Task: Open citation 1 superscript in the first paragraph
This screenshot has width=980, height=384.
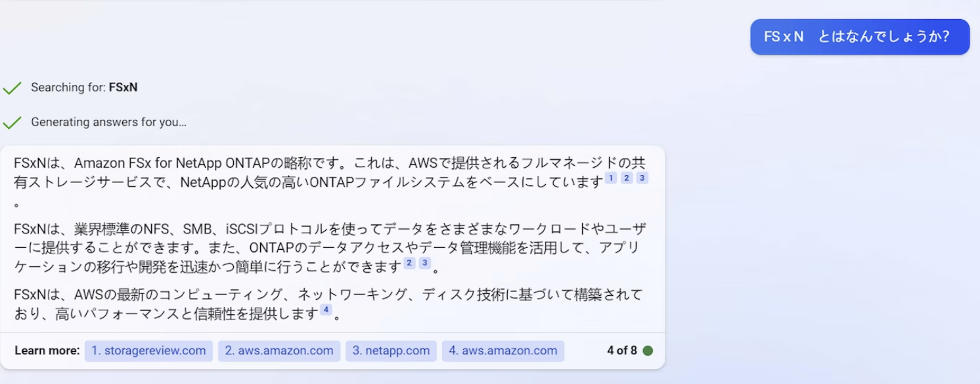Action: pos(610,178)
